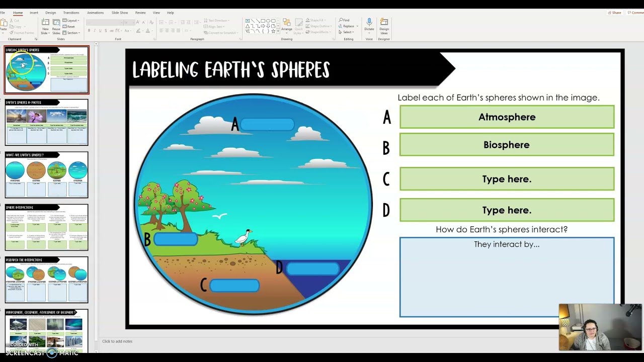Switch to the Transitions tab
This screenshot has width=644, height=362.
(71, 13)
